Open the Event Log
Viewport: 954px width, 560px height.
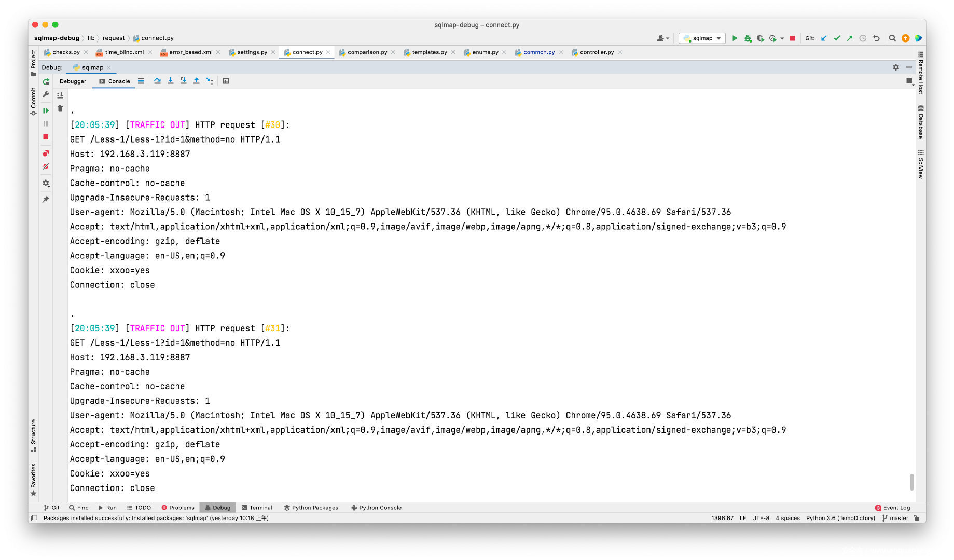pyautogui.click(x=892, y=508)
